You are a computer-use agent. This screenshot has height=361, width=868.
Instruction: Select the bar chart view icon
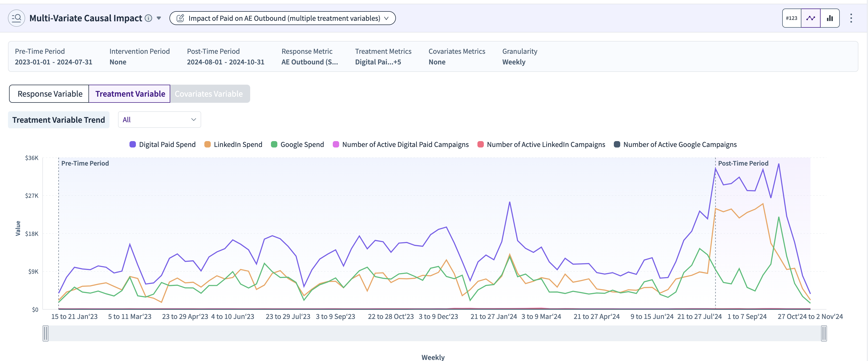point(830,18)
